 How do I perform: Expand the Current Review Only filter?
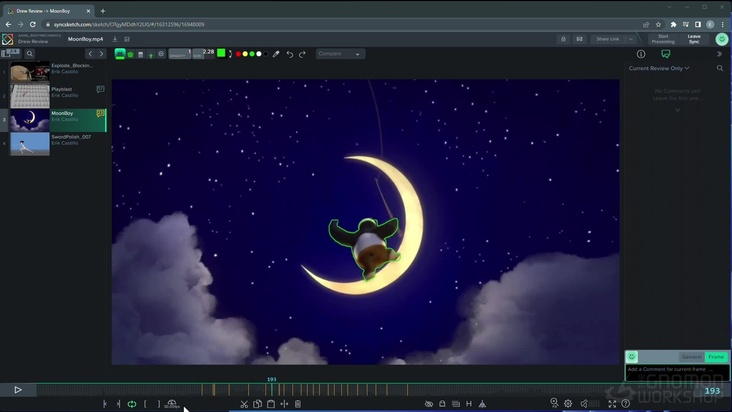pyautogui.click(x=659, y=68)
